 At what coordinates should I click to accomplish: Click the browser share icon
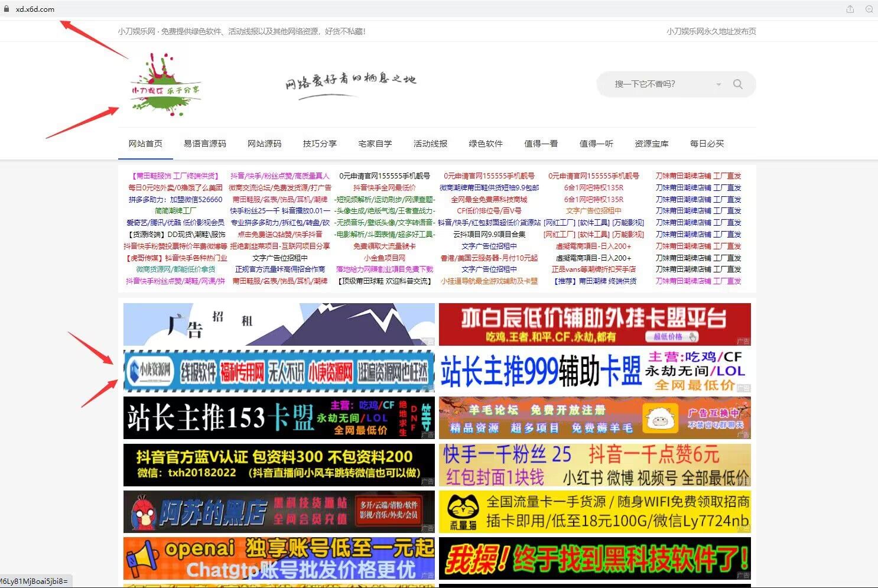(850, 9)
